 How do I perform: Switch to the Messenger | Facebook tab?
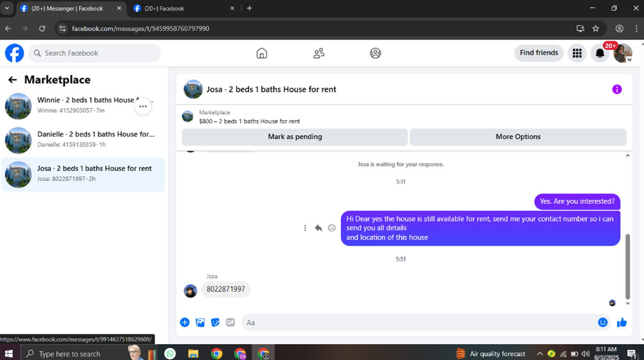click(67, 8)
